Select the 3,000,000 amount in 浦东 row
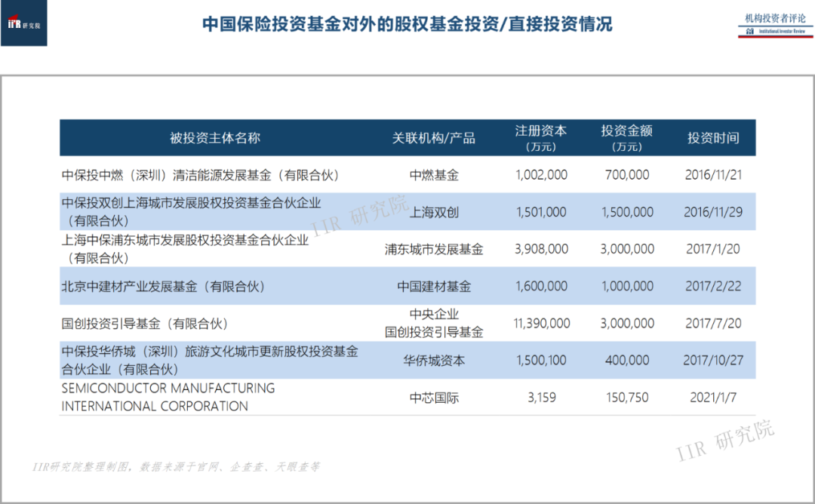This screenshot has width=815, height=504. [627, 250]
